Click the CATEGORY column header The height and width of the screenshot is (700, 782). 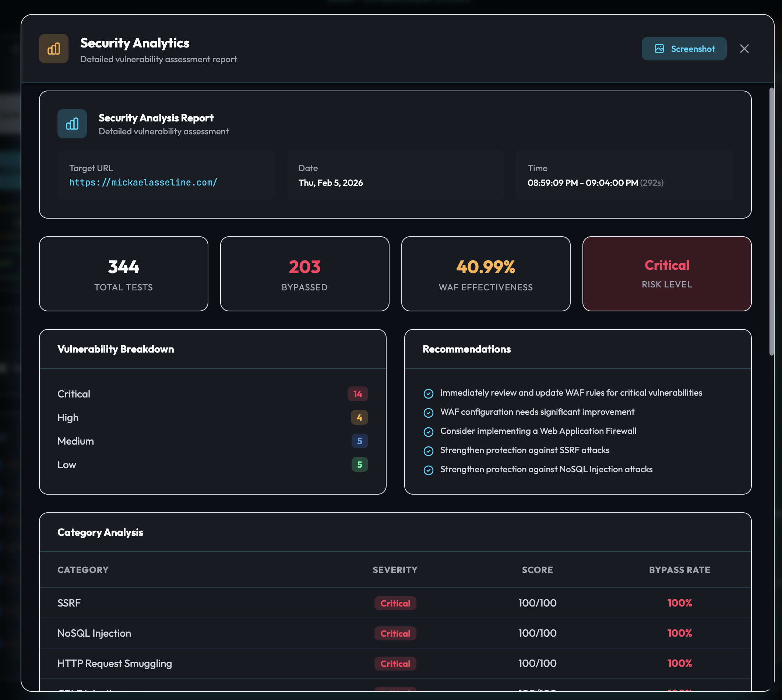click(83, 570)
